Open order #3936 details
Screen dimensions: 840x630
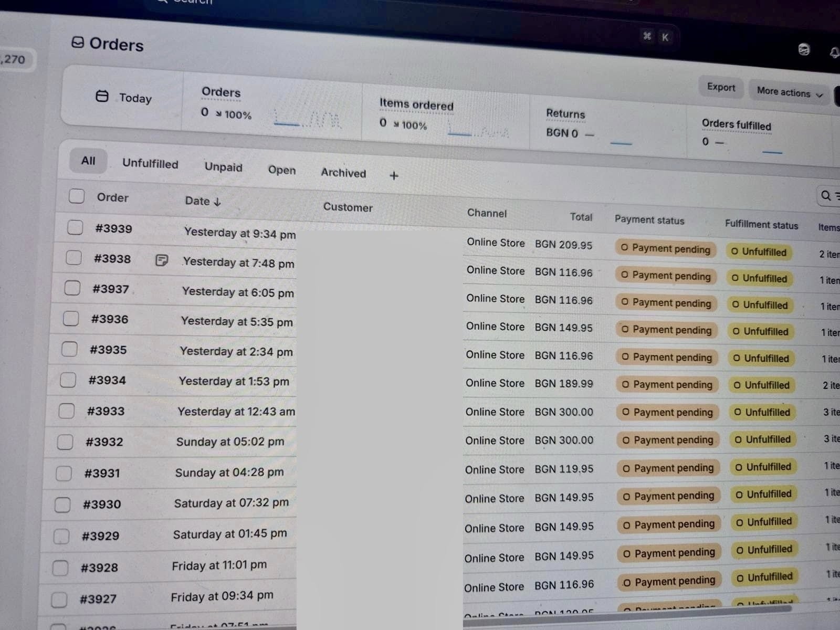pyautogui.click(x=110, y=319)
